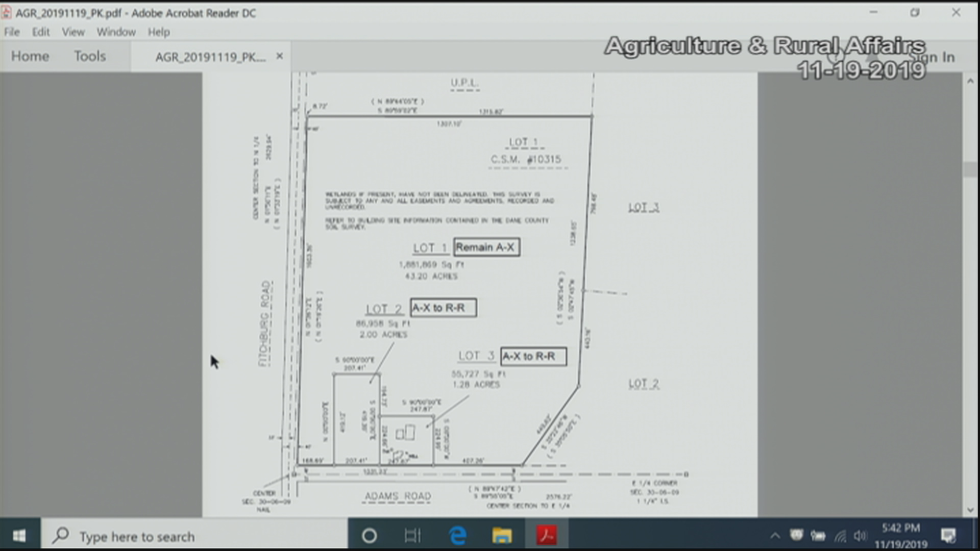This screenshot has height=551, width=980.
Task: Open the File menu
Action: pos(12,32)
